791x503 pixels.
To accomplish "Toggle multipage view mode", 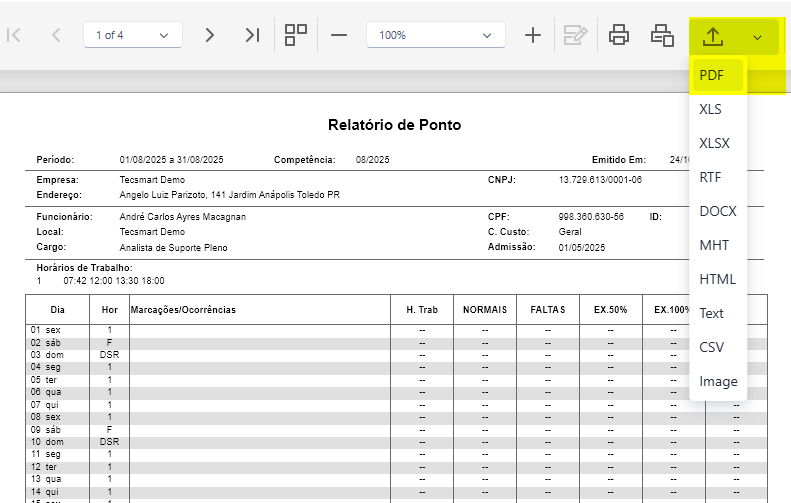I will pyautogui.click(x=296, y=35).
